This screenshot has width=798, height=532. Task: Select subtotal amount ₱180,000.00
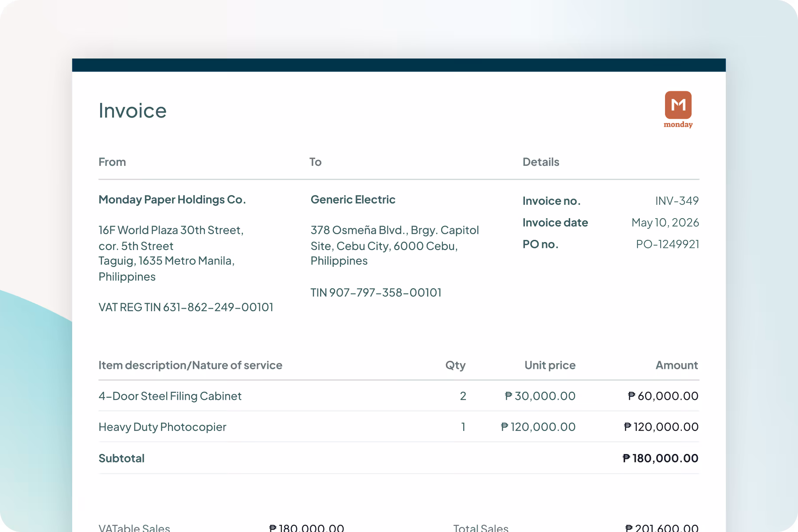pyautogui.click(x=660, y=458)
